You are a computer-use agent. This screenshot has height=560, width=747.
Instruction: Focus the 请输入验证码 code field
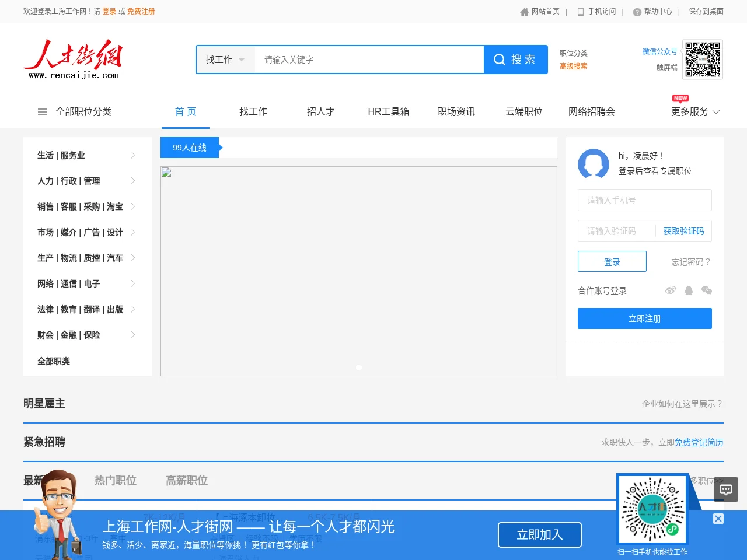[x=616, y=231]
